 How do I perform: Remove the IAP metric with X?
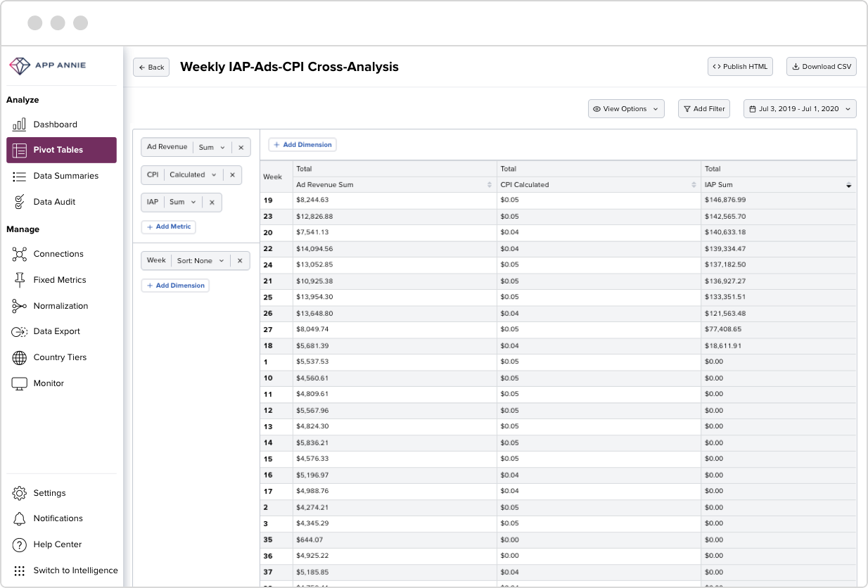coord(212,203)
